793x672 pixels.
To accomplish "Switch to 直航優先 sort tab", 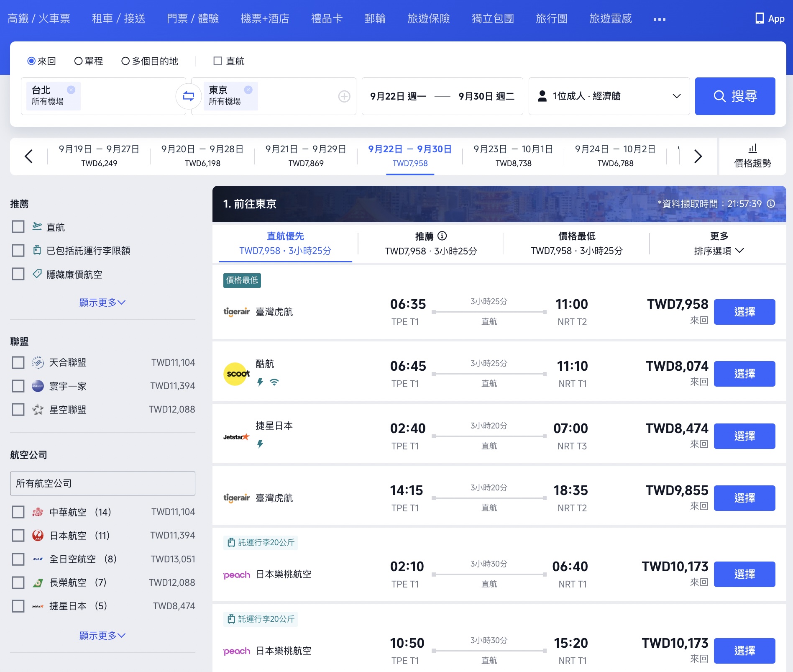I will click(285, 244).
